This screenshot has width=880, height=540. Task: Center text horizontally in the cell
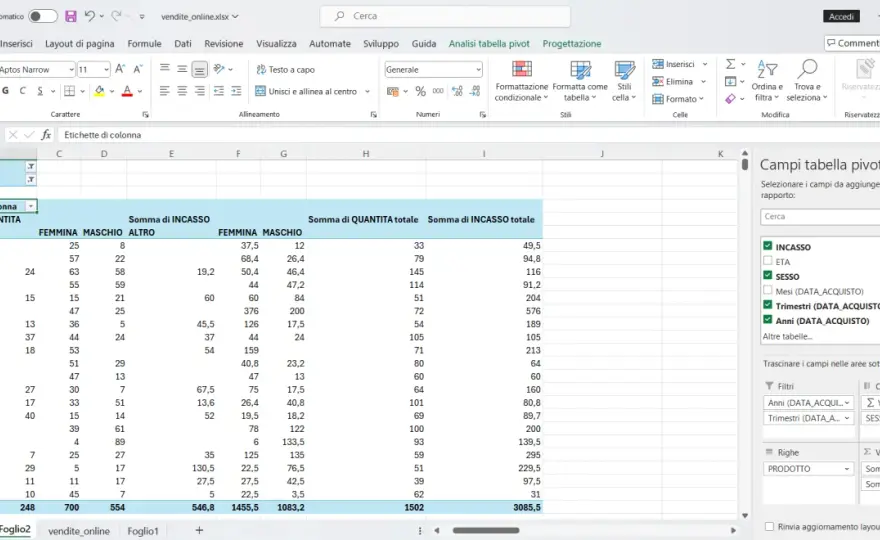click(182, 91)
